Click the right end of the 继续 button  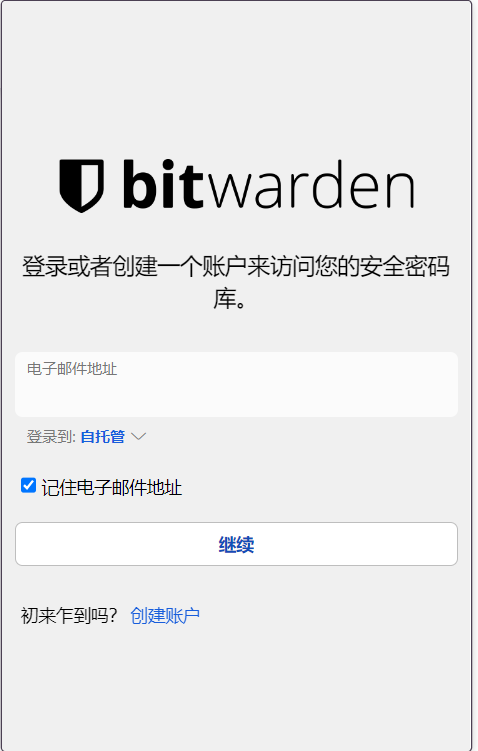(441, 544)
